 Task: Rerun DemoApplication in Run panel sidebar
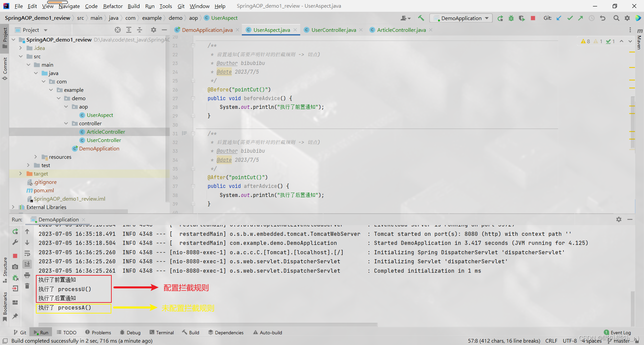tap(15, 231)
